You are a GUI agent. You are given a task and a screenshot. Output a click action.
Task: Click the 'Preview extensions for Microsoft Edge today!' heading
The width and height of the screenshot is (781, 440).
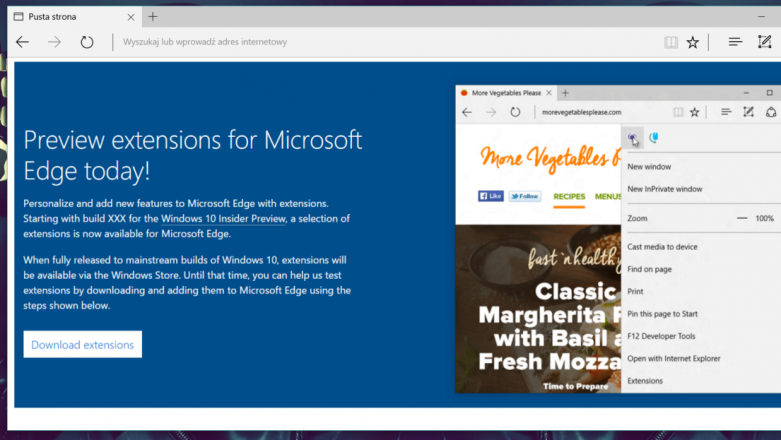[x=193, y=155]
